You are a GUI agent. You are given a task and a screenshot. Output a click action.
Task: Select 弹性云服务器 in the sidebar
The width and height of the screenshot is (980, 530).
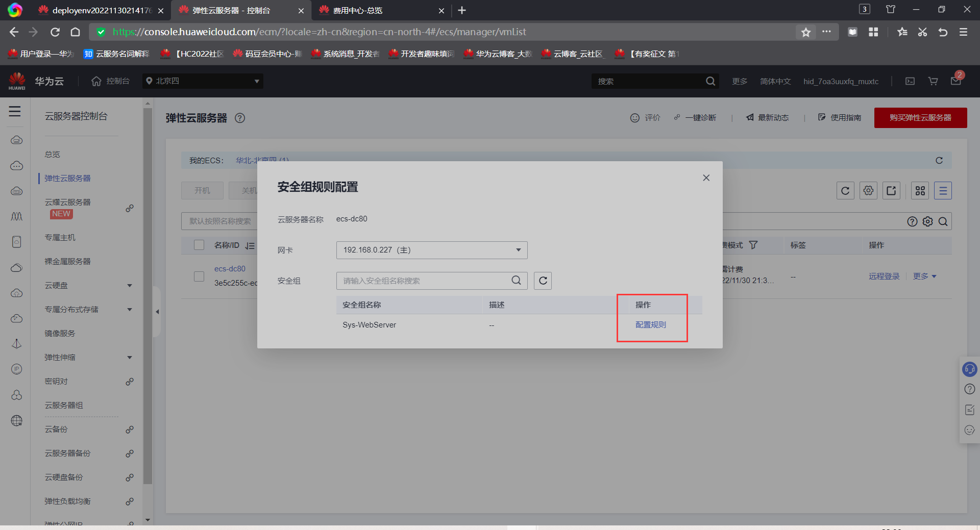coord(67,178)
